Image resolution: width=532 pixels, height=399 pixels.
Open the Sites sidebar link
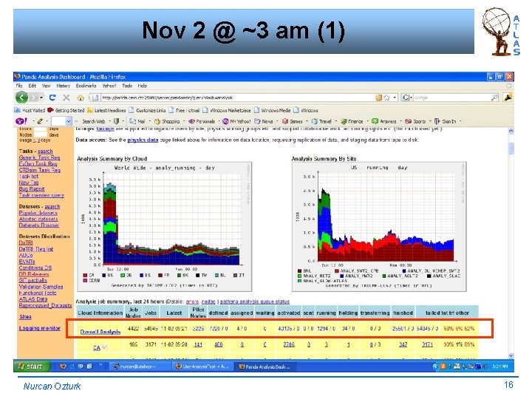(25, 317)
